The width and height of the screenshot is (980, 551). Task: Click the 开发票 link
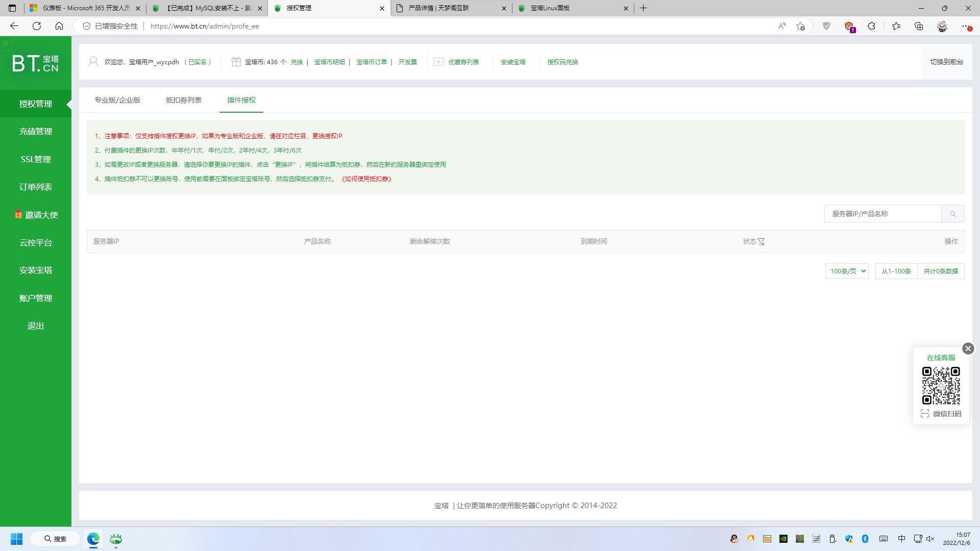tap(407, 62)
